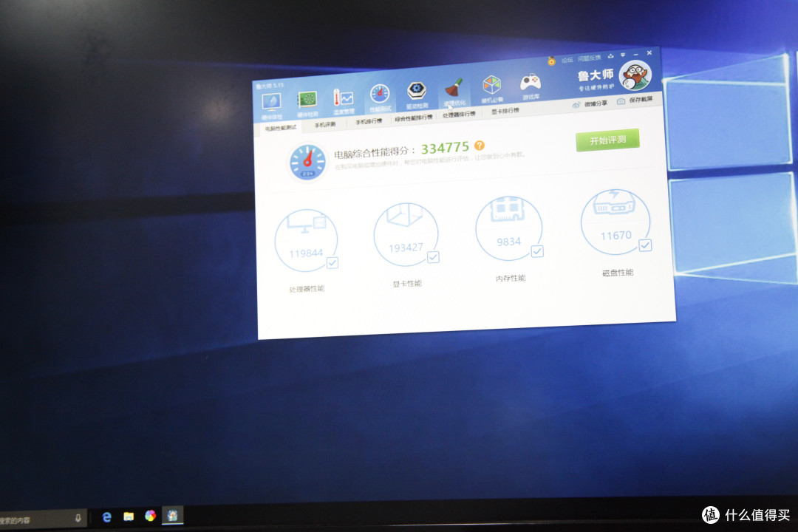The height and width of the screenshot is (532, 798).
Task: Uncheck the 磁盘性能 checkbox
Action: click(645, 245)
